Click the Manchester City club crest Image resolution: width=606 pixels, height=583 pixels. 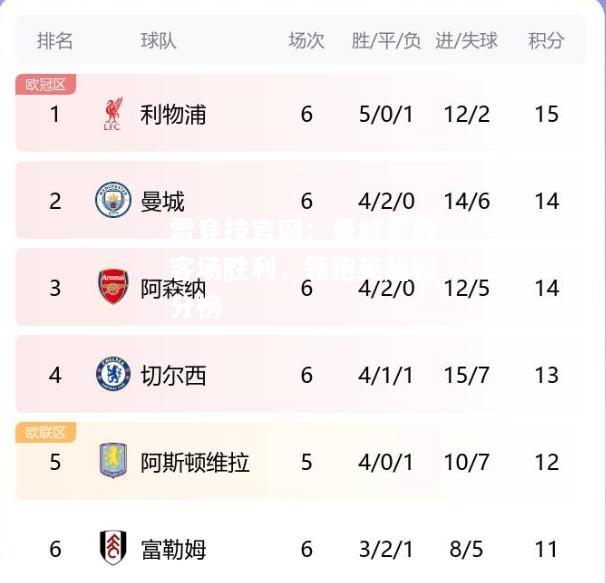[x=113, y=200]
